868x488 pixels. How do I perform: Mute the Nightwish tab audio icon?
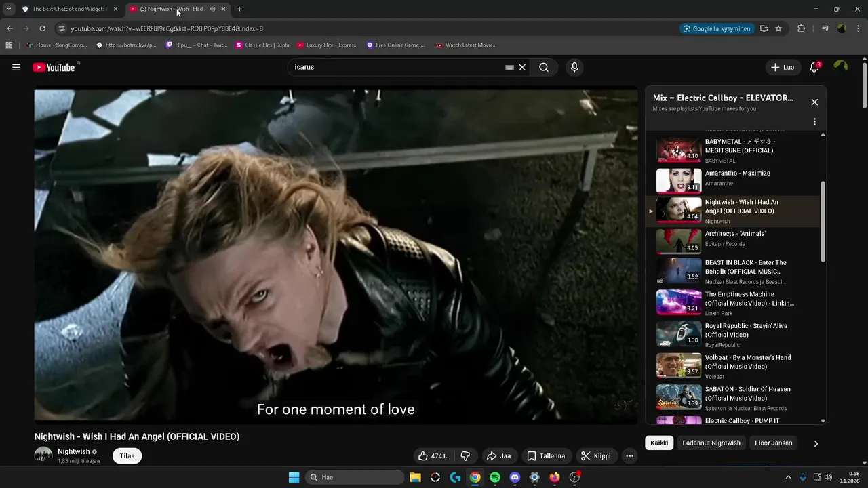coord(212,9)
